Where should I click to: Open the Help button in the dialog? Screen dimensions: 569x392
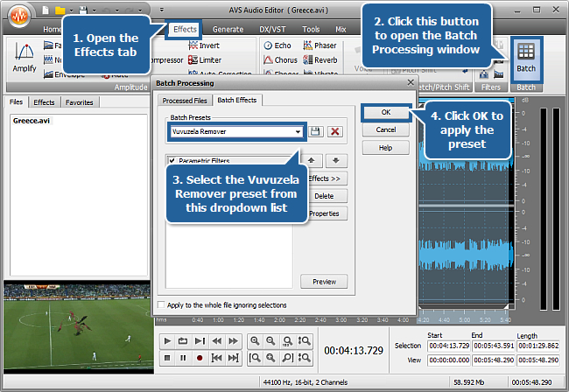click(386, 148)
